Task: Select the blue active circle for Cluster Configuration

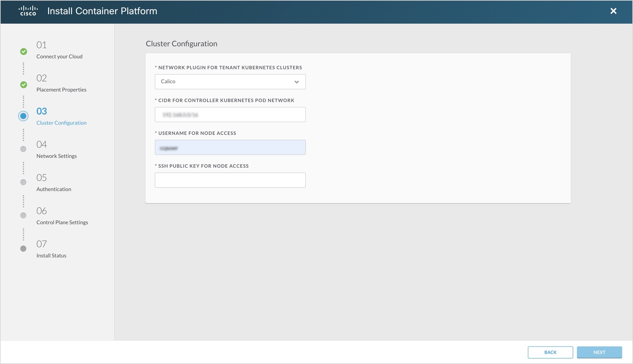Action: 23,116
